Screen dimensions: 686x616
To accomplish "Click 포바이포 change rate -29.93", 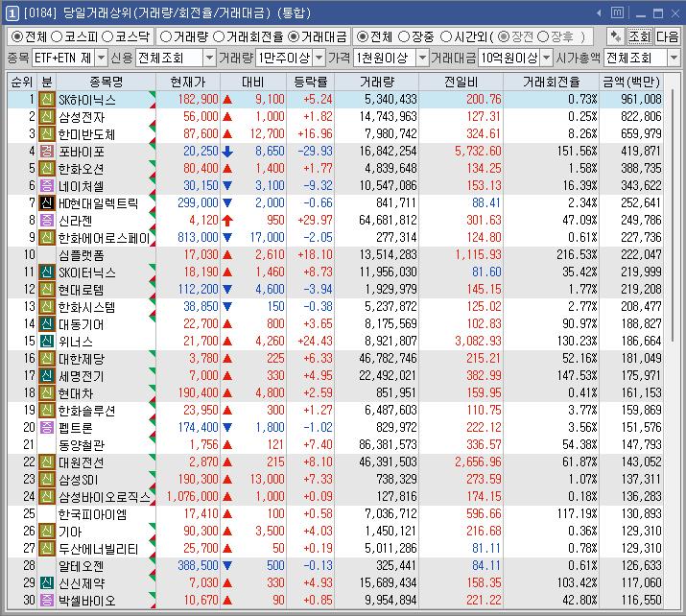I will pyautogui.click(x=315, y=151).
